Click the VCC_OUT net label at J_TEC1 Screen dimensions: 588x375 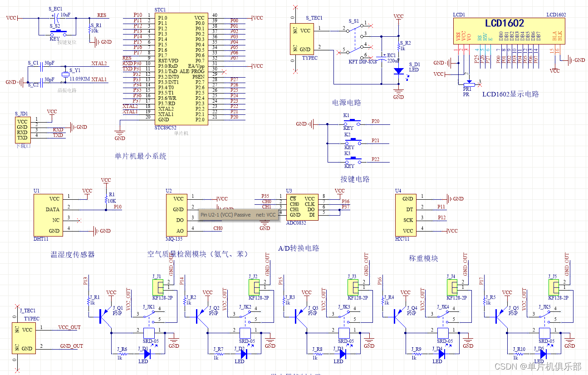tap(69, 327)
